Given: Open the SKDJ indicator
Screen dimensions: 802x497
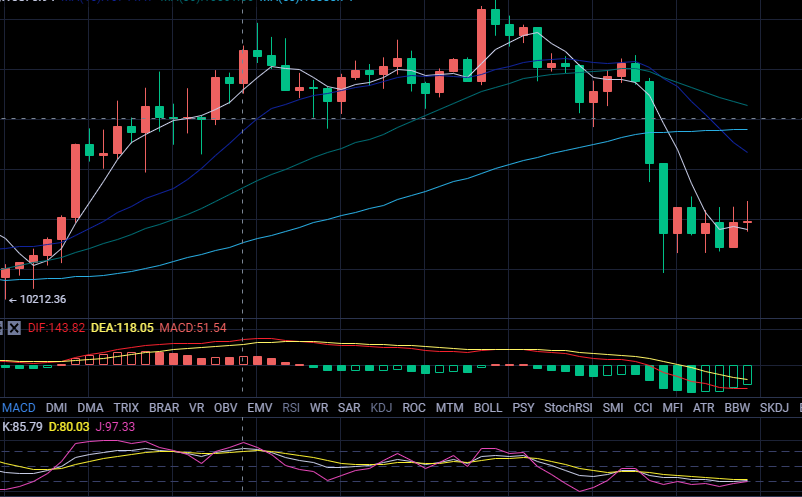Looking at the screenshot, I should click(x=774, y=407).
